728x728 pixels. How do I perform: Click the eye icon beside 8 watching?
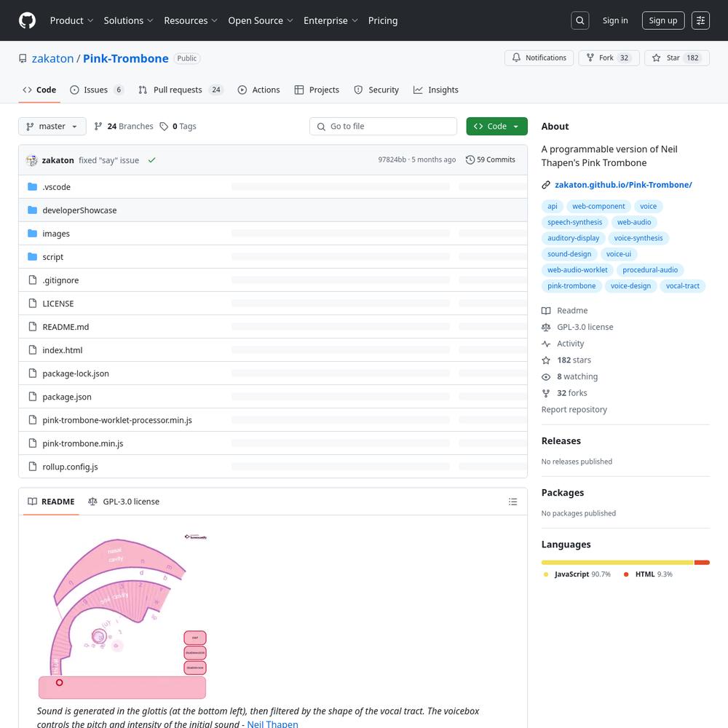(x=546, y=376)
